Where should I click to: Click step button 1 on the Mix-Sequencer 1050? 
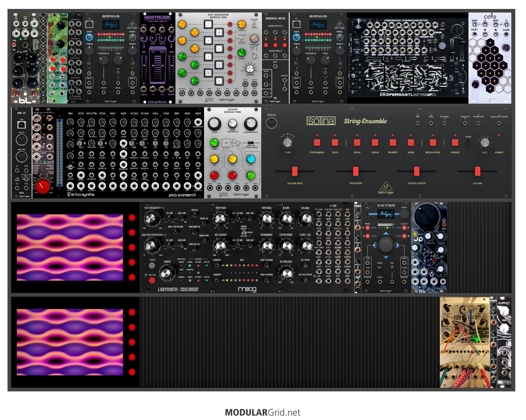[208, 24]
